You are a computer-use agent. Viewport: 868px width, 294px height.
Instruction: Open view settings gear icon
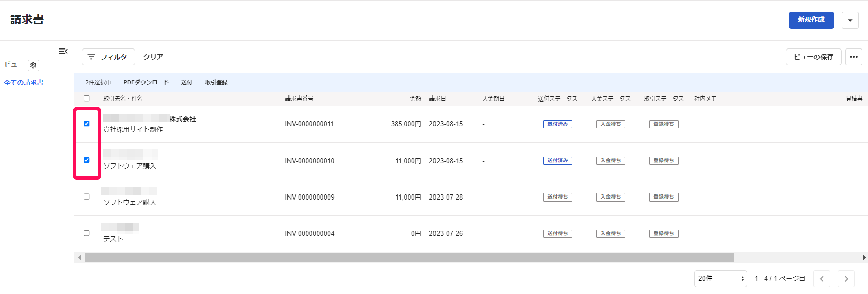[x=33, y=65]
